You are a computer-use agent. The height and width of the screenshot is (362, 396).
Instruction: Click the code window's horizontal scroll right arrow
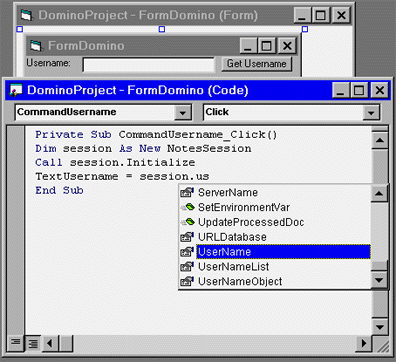tap(364, 343)
